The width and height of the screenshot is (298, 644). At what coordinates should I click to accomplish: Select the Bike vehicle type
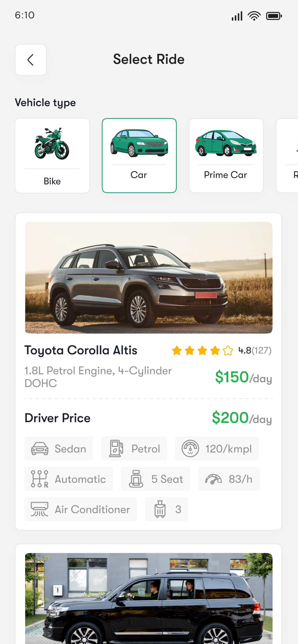[52, 155]
